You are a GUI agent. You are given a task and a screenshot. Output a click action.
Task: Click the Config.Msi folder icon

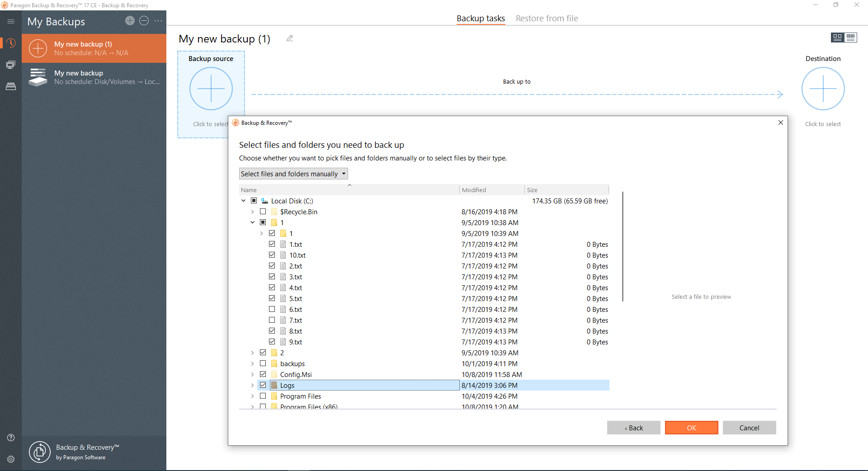[274, 374]
